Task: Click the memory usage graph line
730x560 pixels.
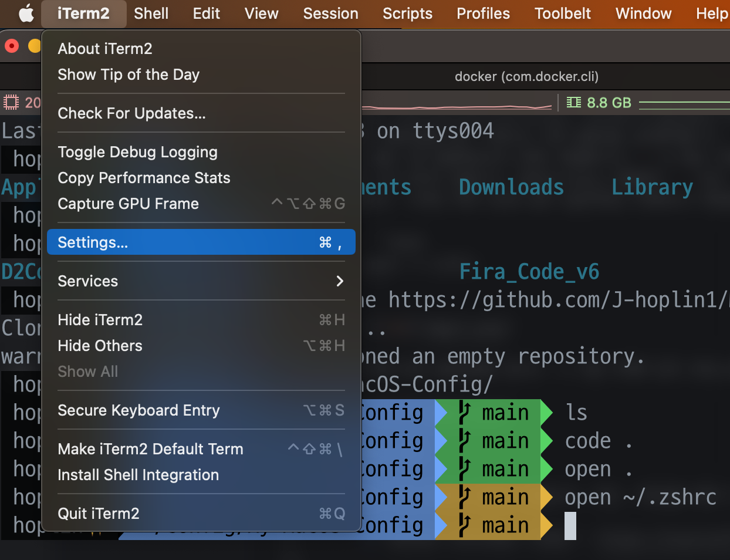Action: click(684, 105)
